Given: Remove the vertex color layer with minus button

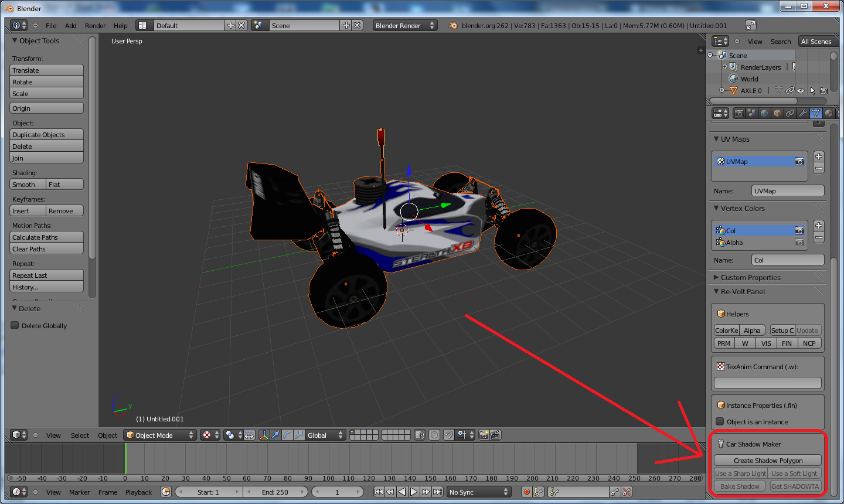Looking at the screenshot, I should 819,237.
